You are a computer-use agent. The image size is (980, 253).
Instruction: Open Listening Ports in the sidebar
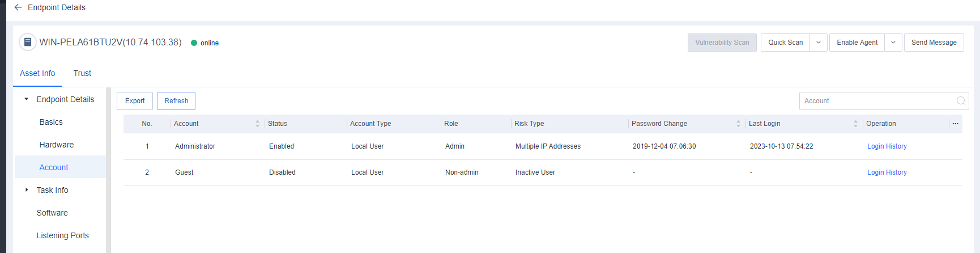(x=62, y=235)
